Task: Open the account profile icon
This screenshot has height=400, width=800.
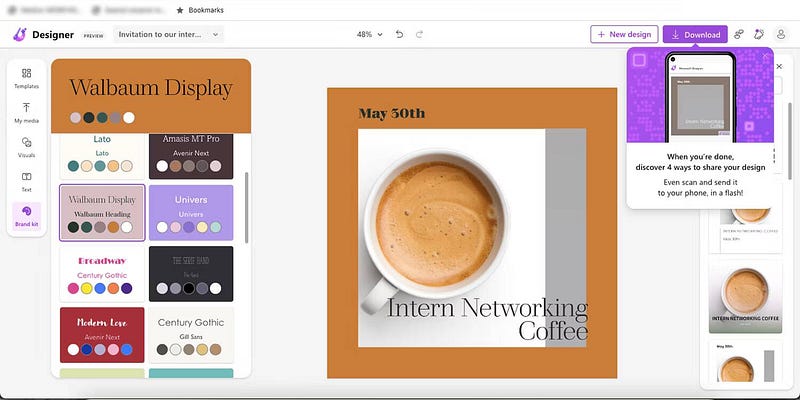Action: [781, 34]
